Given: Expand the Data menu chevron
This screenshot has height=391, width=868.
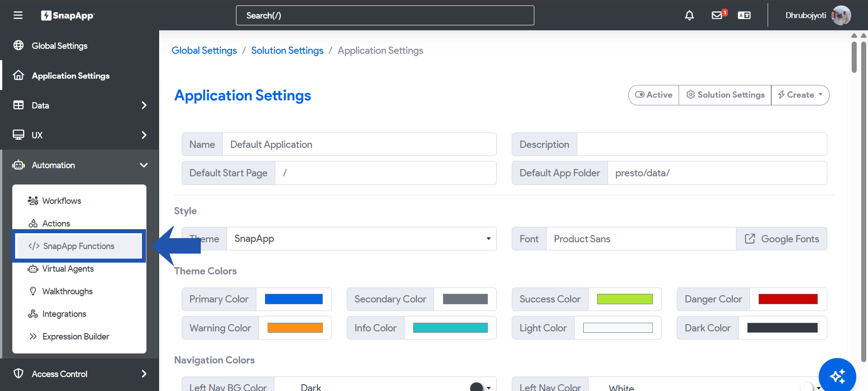Looking at the screenshot, I should click(144, 105).
